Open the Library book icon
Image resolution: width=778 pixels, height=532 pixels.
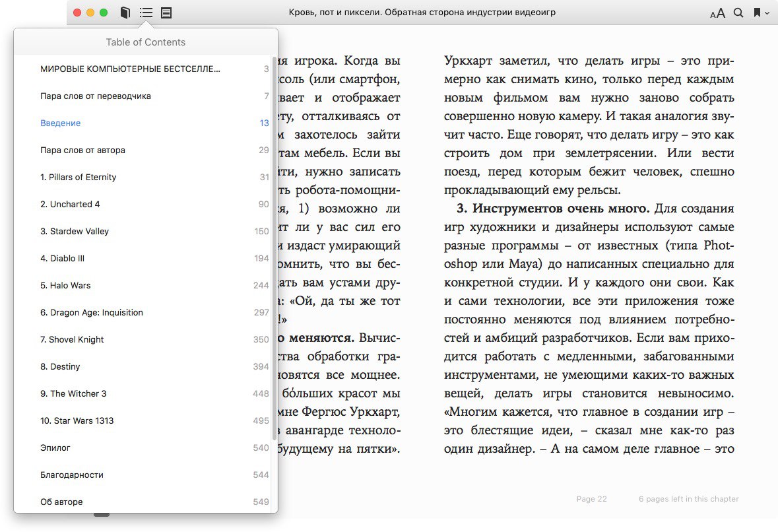pos(125,13)
